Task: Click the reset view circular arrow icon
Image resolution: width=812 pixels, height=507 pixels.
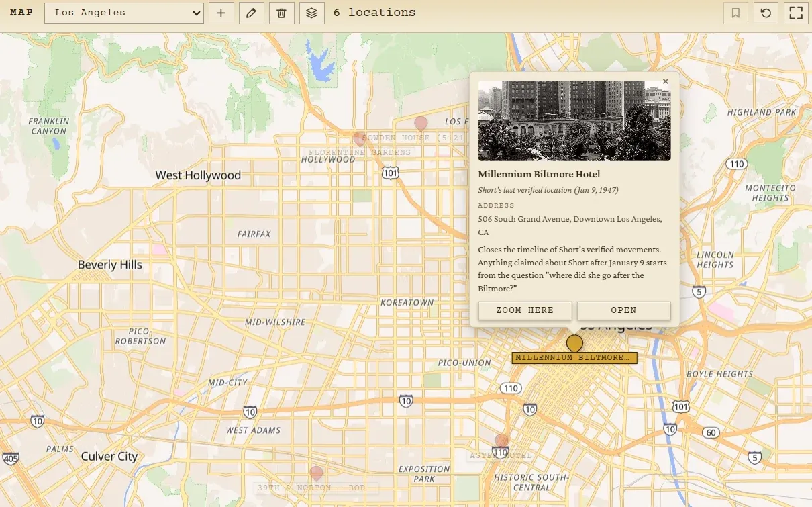Action: (766, 13)
